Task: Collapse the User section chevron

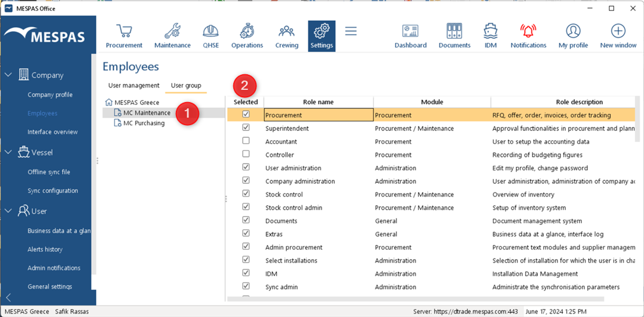Action: tap(8, 211)
